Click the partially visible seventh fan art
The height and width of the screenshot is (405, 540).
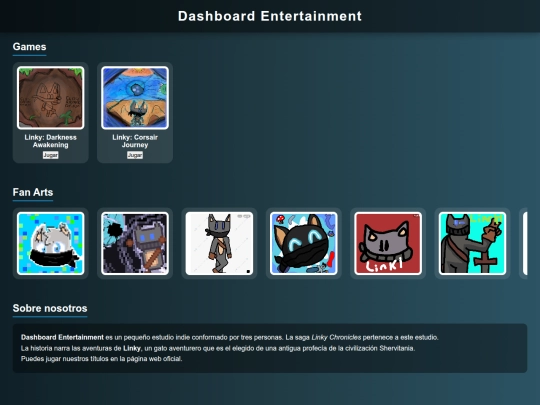coord(525,243)
